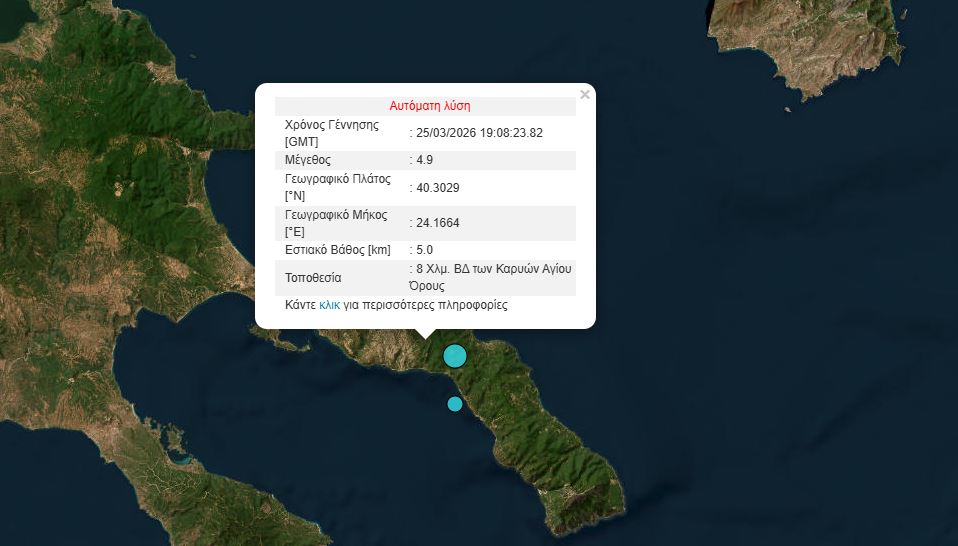Click the latitude value 40.3029
Image resolution: width=958 pixels, height=546 pixels.
pyautogui.click(x=438, y=187)
